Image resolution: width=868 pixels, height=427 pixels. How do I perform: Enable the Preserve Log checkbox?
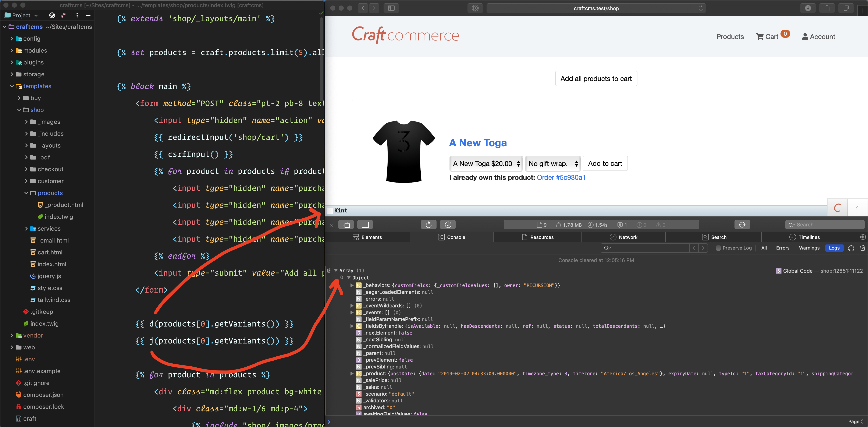point(718,248)
